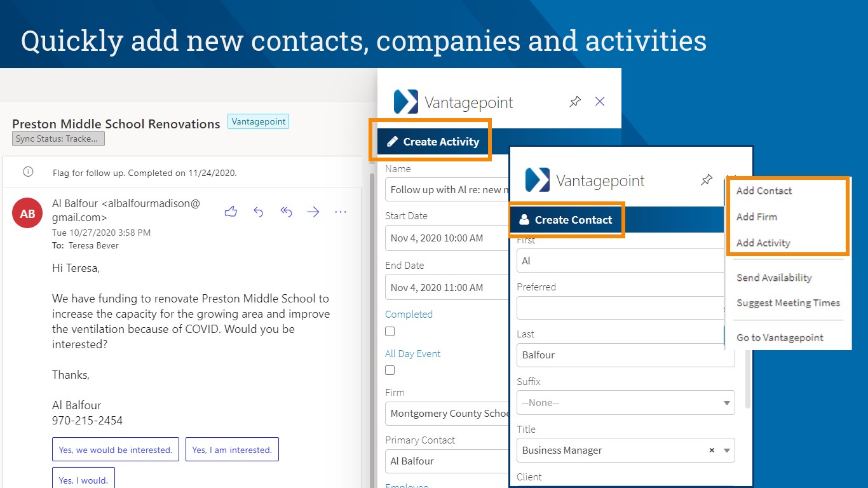Click the reply all icon in email
The image size is (868, 488).
click(286, 212)
